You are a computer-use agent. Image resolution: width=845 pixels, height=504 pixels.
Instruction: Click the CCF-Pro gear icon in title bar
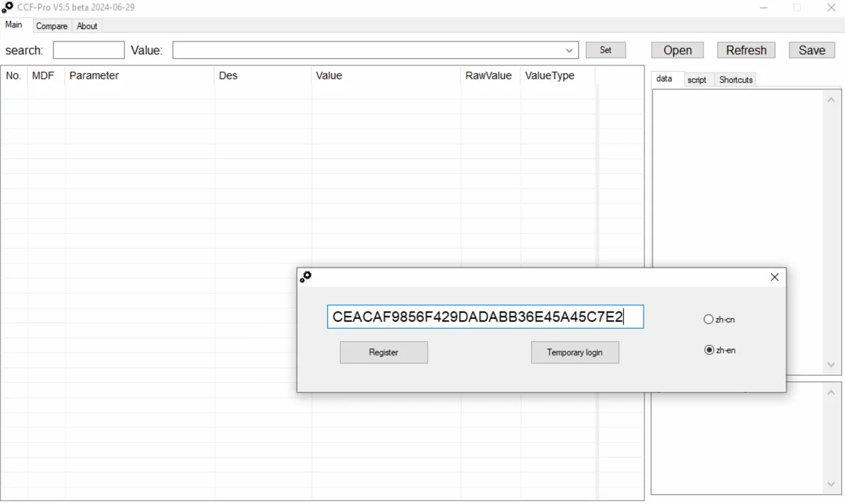(x=8, y=8)
